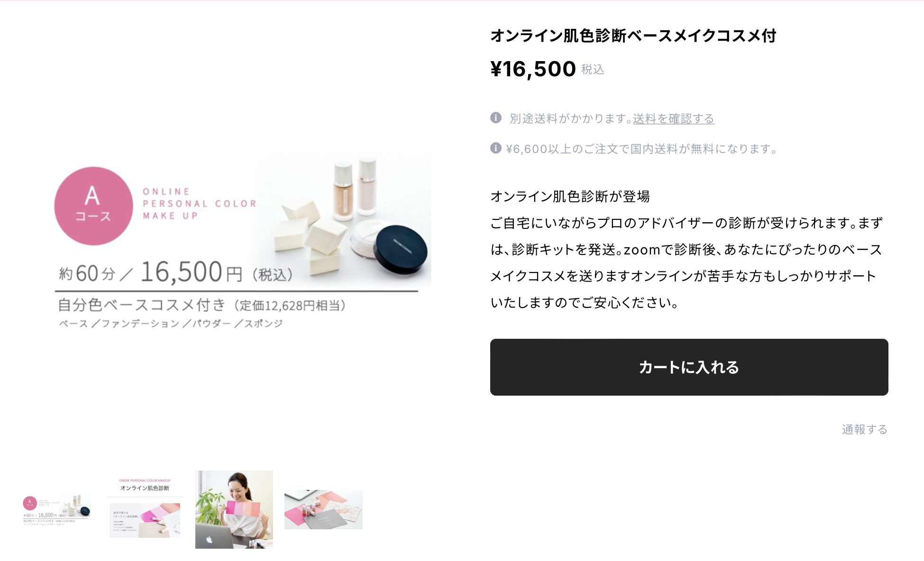Click the ONLINE PERSONAL COLOR MAKE UP text

coord(199,204)
